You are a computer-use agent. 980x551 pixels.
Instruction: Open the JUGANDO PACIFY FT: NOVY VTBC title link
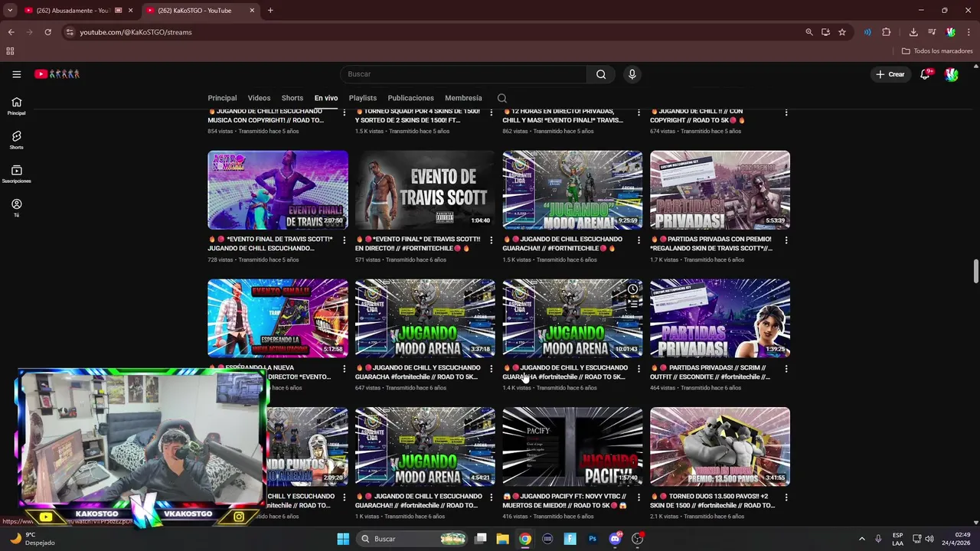565,500
